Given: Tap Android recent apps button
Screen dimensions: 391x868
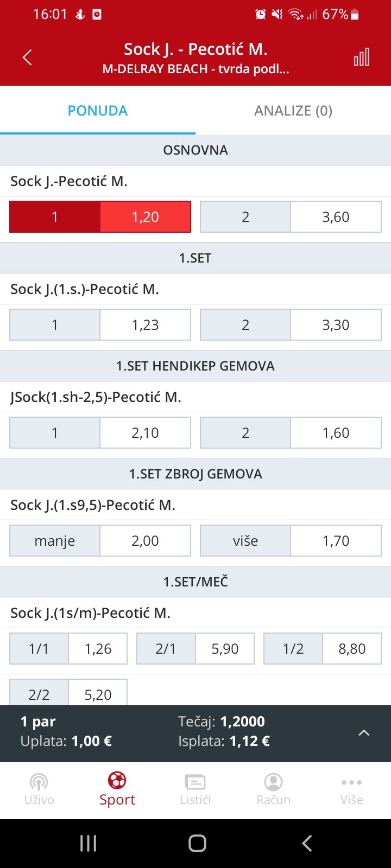Looking at the screenshot, I should pyautogui.click(x=88, y=843).
